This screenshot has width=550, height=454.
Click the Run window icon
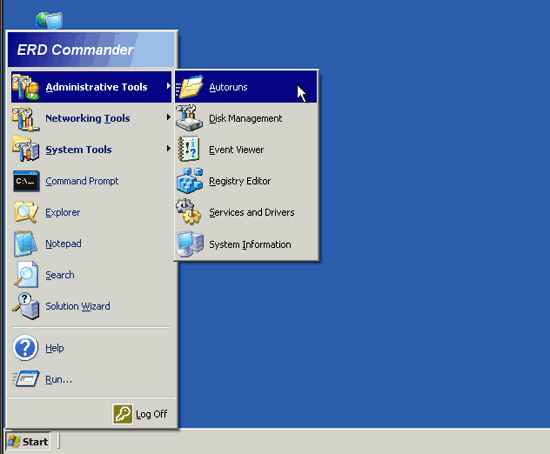pos(26,379)
